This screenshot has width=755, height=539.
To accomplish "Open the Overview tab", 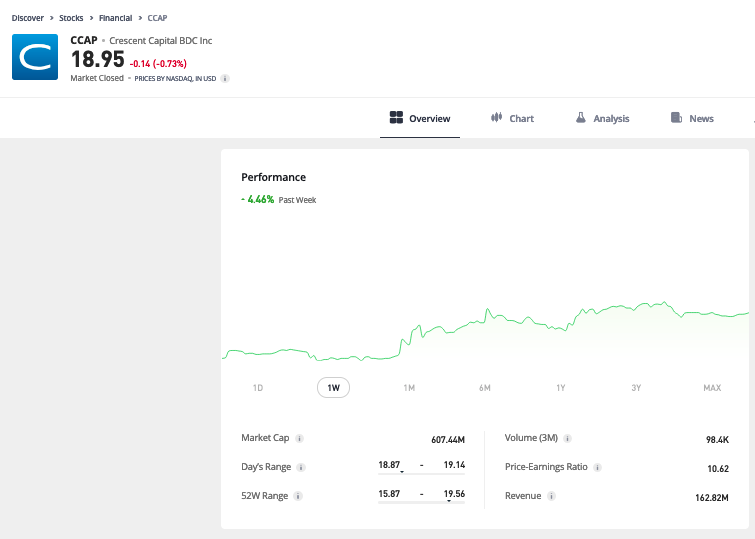I will 420,118.
